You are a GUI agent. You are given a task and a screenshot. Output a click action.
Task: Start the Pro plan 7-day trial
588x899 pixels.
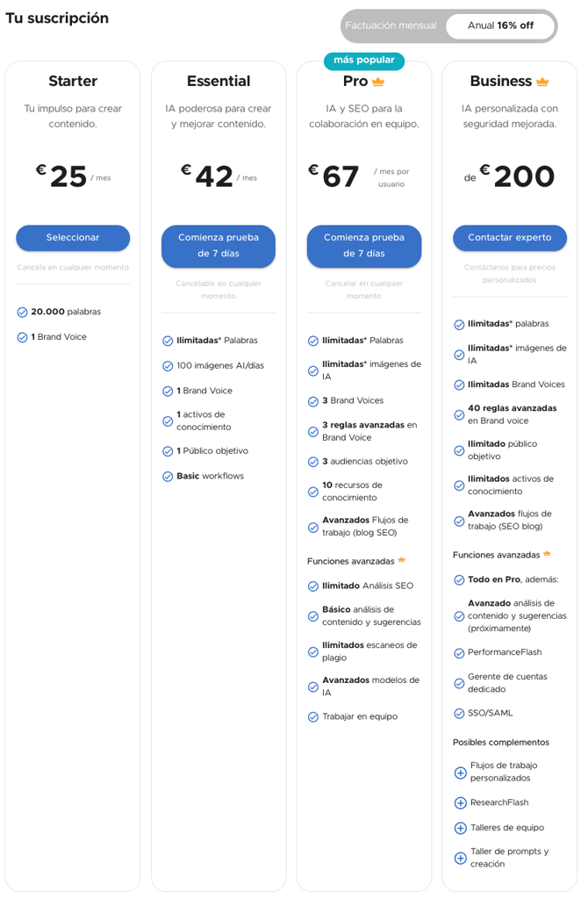[x=364, y=246]
